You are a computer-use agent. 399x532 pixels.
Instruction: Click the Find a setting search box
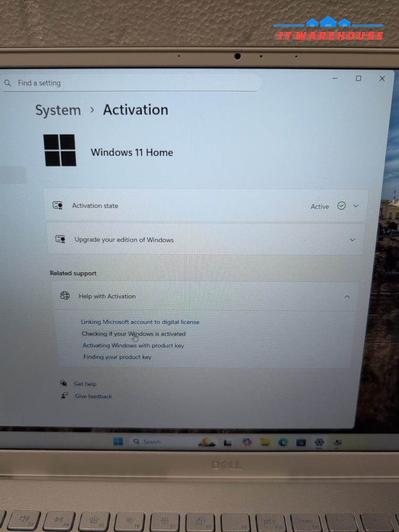[131, 83]
